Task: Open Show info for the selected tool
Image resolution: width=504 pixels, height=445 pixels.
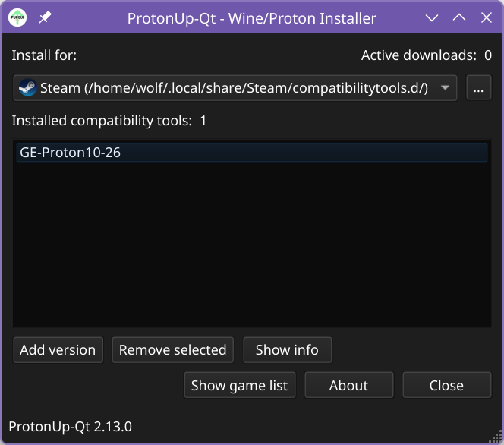Action: point(287,350)
